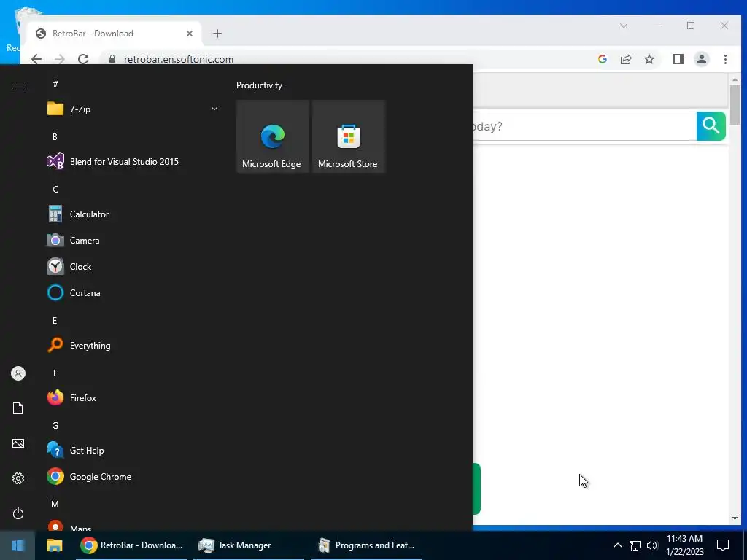Click the B letter header
Screen dimensions: 747x560
pos(55,136)
